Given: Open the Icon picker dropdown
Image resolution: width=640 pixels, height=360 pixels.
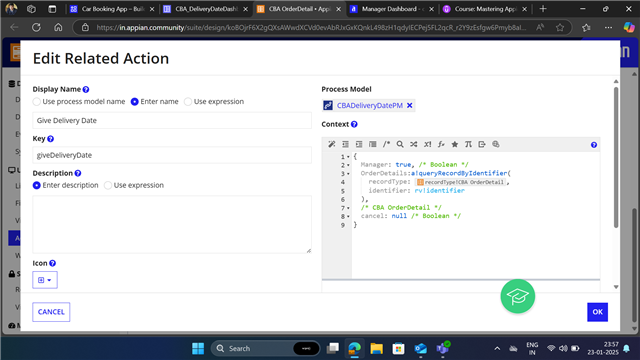Looking at the screenshot, I should pyautogui.click(x=45, y=280).
